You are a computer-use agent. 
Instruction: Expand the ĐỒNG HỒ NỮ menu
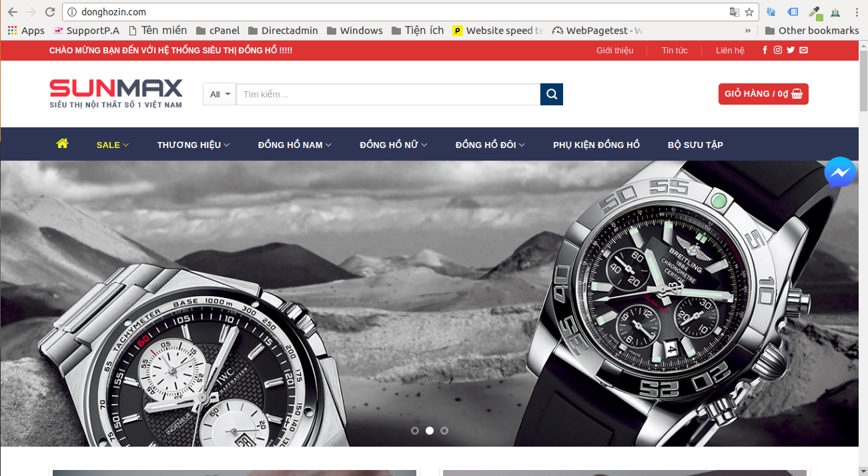point(394,145)
